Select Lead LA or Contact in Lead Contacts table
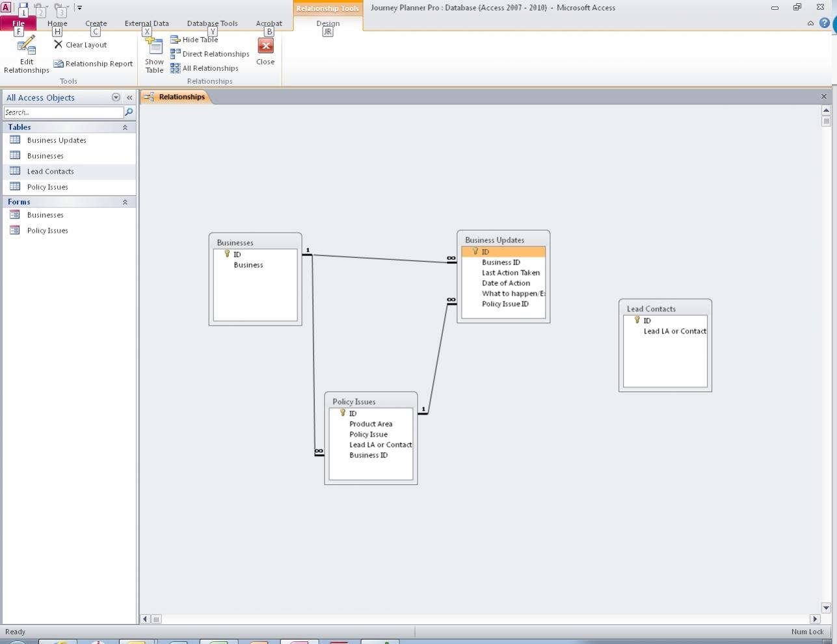This screenshot has width=837, height=644. pyautogui.click(x=674, y=331)
